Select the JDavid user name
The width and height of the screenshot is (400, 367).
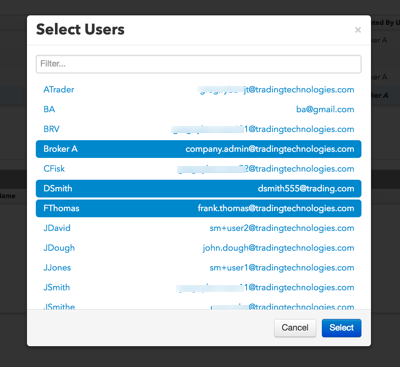coord(57,228)
